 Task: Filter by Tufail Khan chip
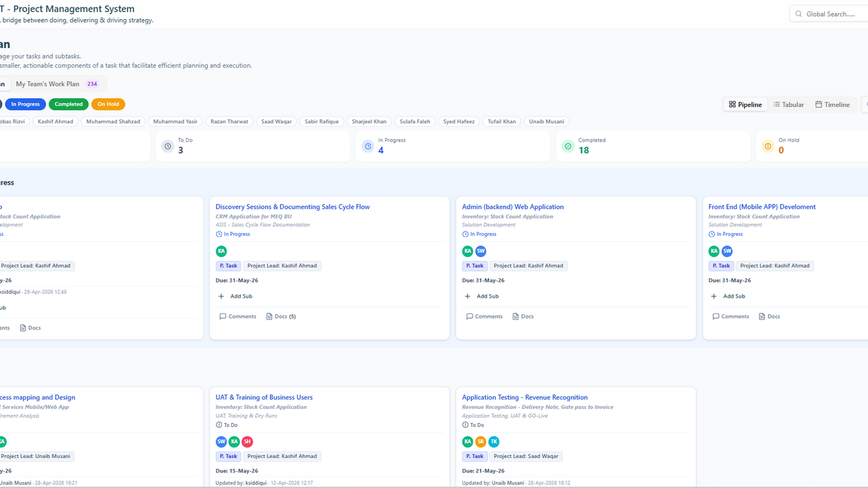click(x=502, y=121)
